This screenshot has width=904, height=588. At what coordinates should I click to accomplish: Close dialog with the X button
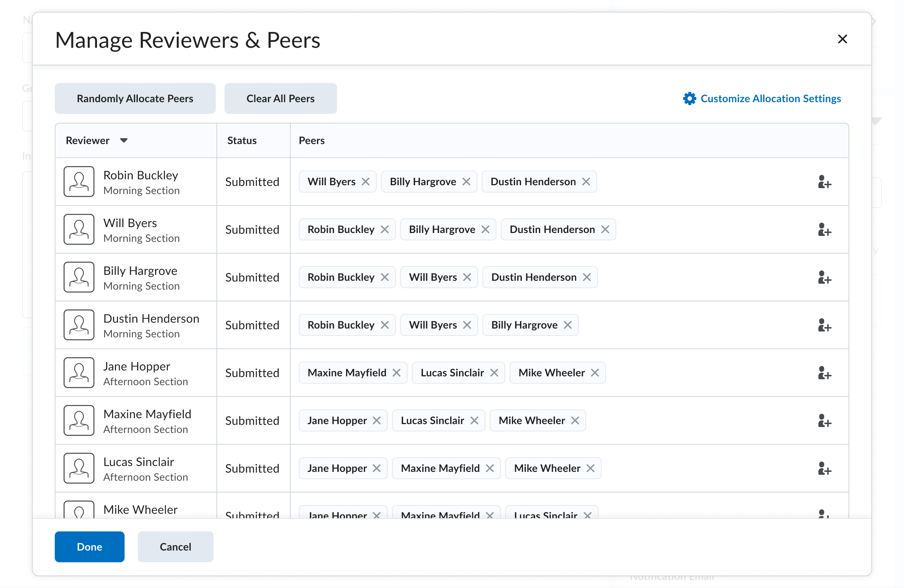pyautogui.click(x=842, y=39)
